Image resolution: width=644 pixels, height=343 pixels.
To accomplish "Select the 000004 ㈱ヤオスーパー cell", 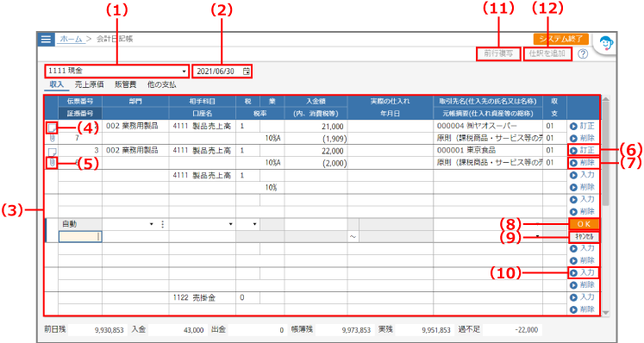I will pos(488,126).
